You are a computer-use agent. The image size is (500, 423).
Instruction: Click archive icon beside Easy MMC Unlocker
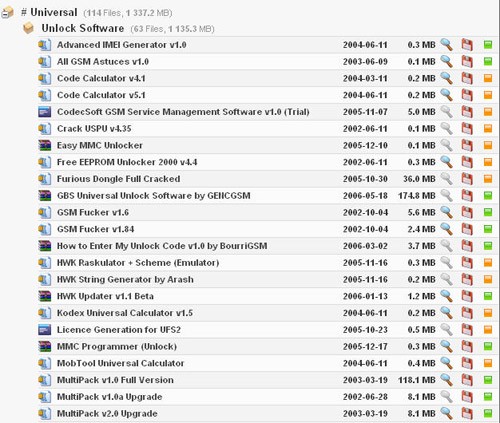tap(45, 145)
